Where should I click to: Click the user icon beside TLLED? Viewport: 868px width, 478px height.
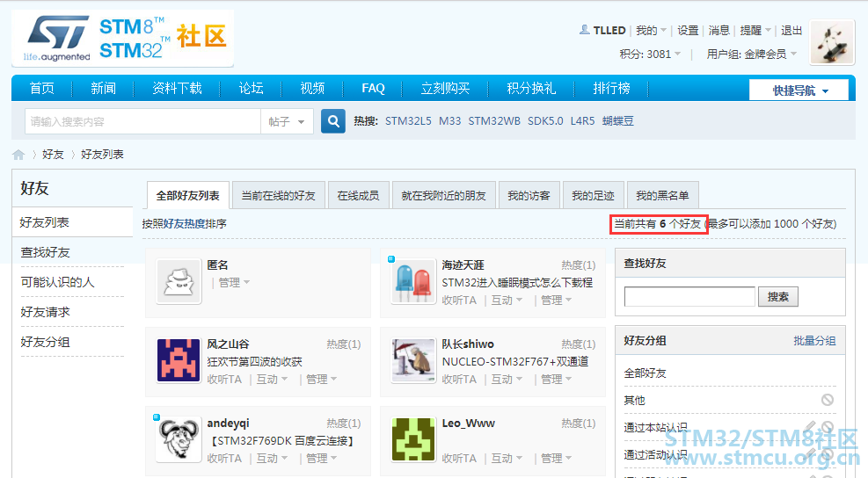(x=584, y=30)
